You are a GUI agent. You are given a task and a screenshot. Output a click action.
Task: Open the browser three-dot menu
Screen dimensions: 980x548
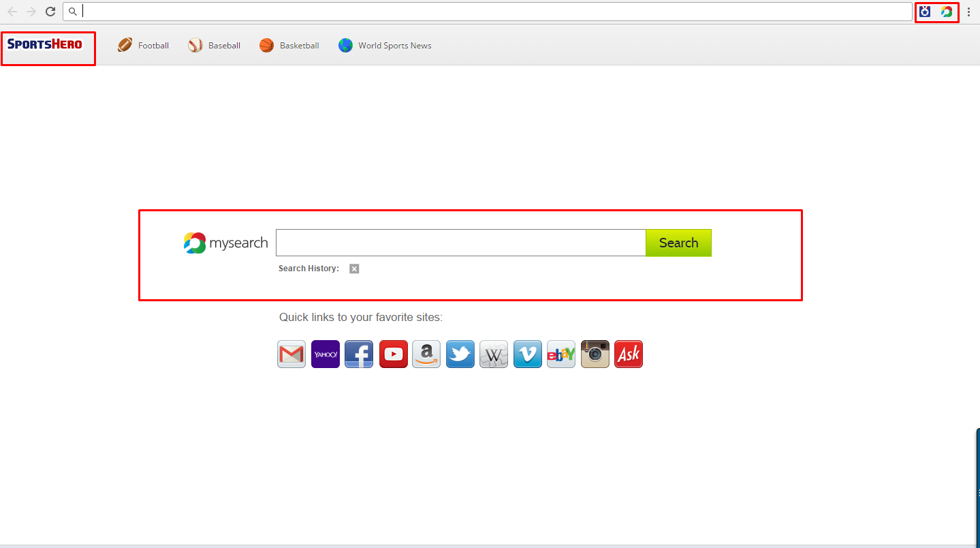tap(968, 12)
